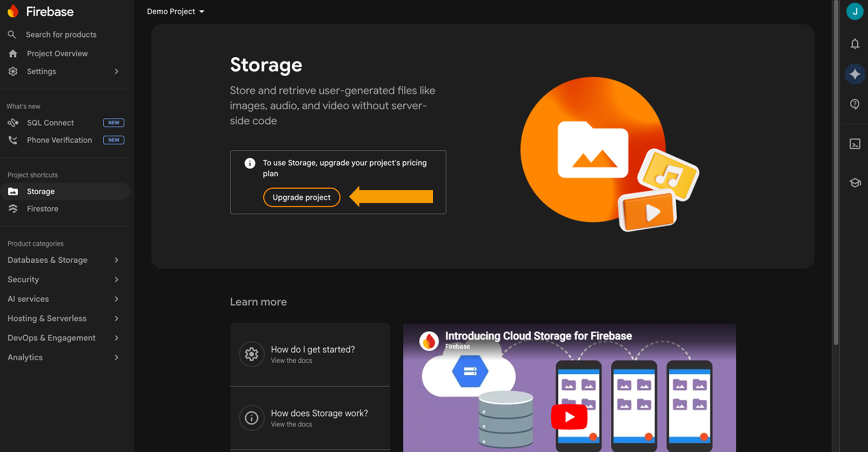Open the Gemini sparkle assistant

(854, 74)
